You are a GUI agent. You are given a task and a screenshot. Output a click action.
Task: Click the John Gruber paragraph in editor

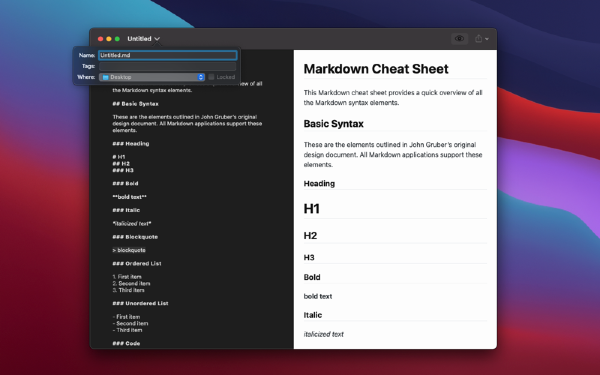click(187, 124)
